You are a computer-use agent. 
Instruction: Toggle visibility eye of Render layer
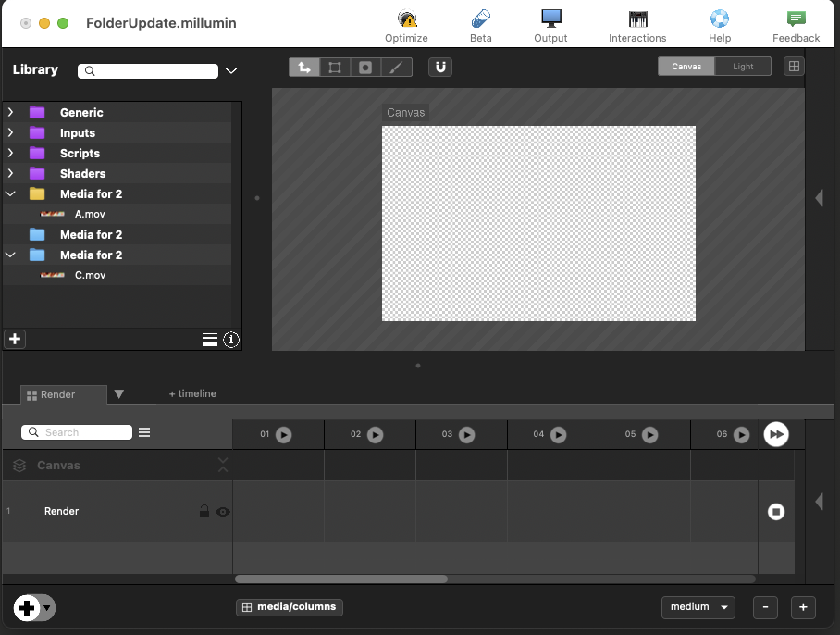click(x=223, y=511)
